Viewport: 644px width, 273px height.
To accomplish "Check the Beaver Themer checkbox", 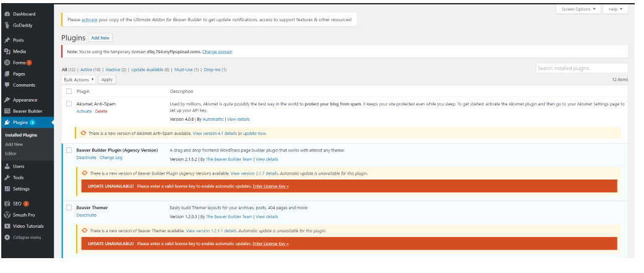I will tap(69, 207).
